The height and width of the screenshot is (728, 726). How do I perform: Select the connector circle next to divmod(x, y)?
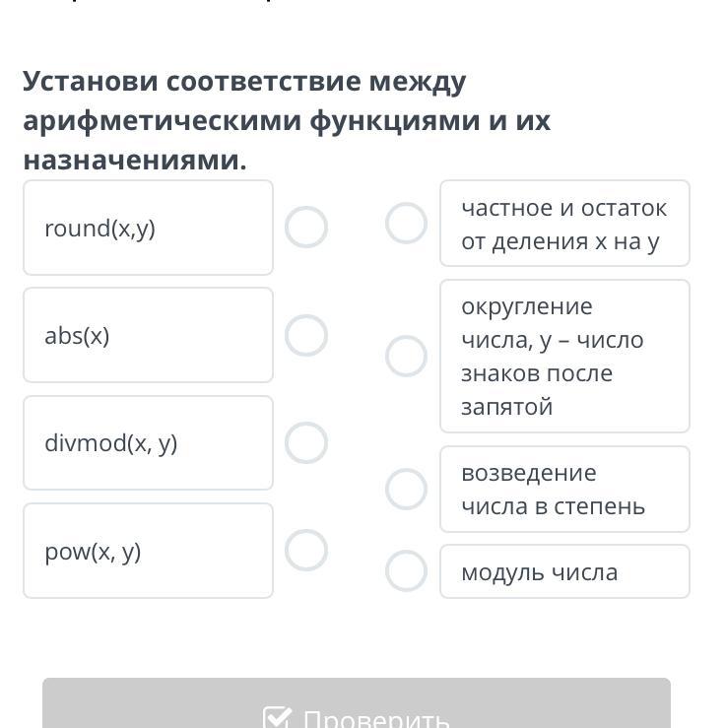[x=306, y=443]
